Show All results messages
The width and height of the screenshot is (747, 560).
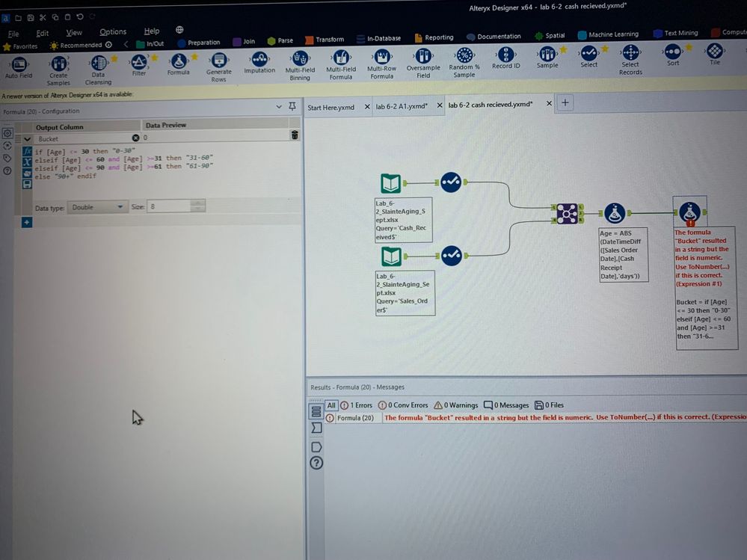point(331,405)
